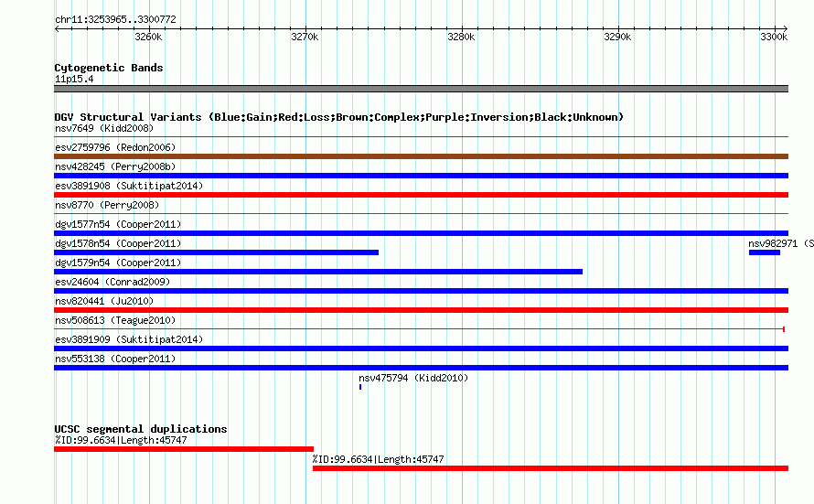814x504 pixels.
Task: Click the 3280k ruler tick label
Action: click(461, 37)
